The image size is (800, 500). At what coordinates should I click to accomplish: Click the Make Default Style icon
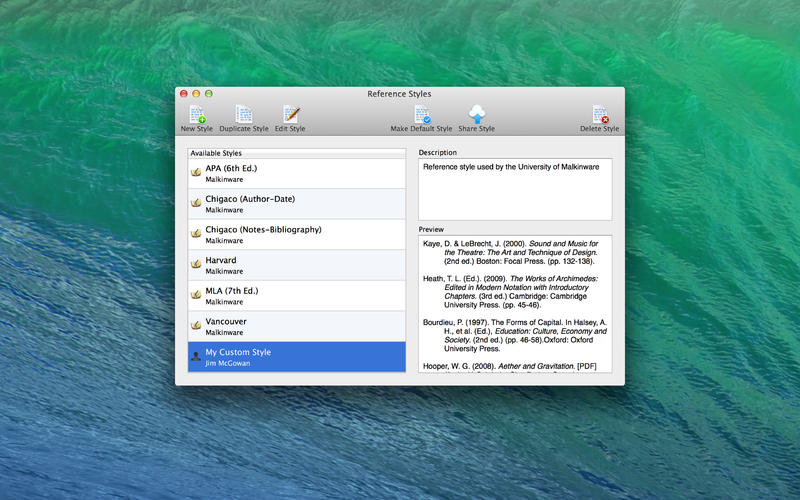(422, 115)
